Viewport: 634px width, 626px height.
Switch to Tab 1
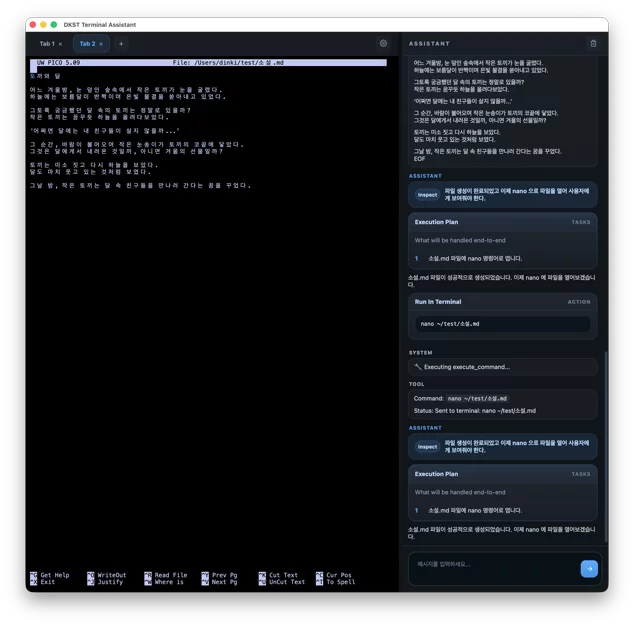tap(47, 44)
